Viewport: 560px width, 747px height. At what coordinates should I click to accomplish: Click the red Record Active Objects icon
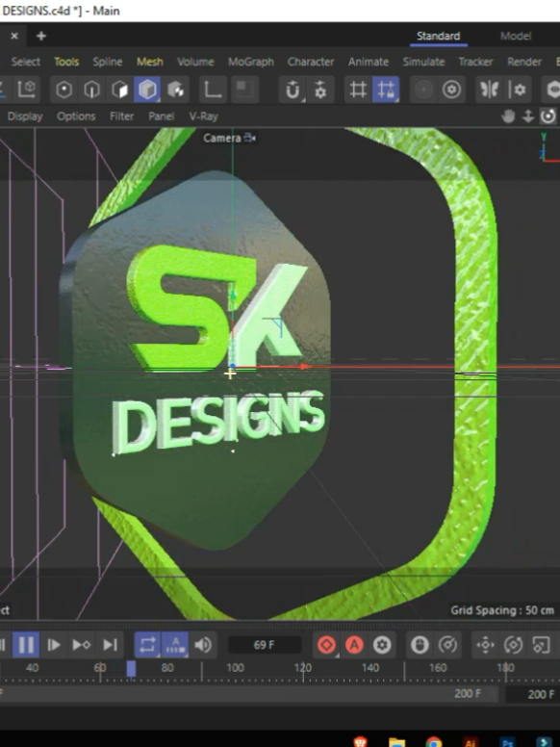tap(327, 645)
